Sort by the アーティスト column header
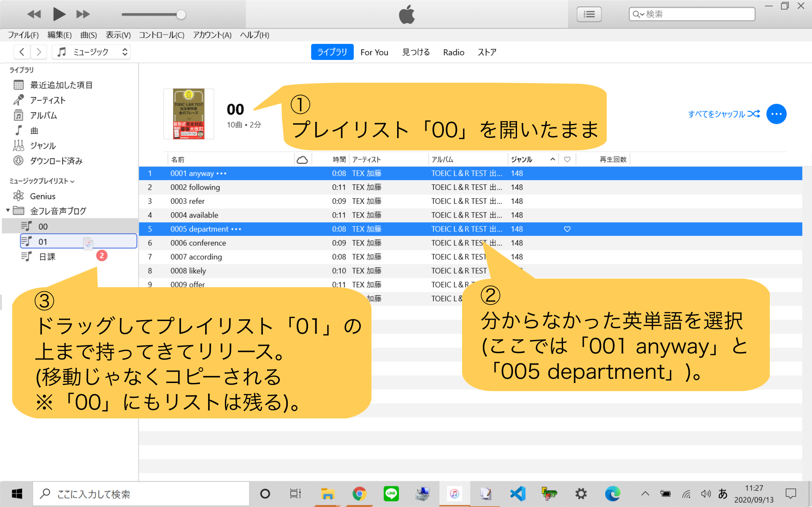The width and height of the screenshot is (812, 507). 388,159
